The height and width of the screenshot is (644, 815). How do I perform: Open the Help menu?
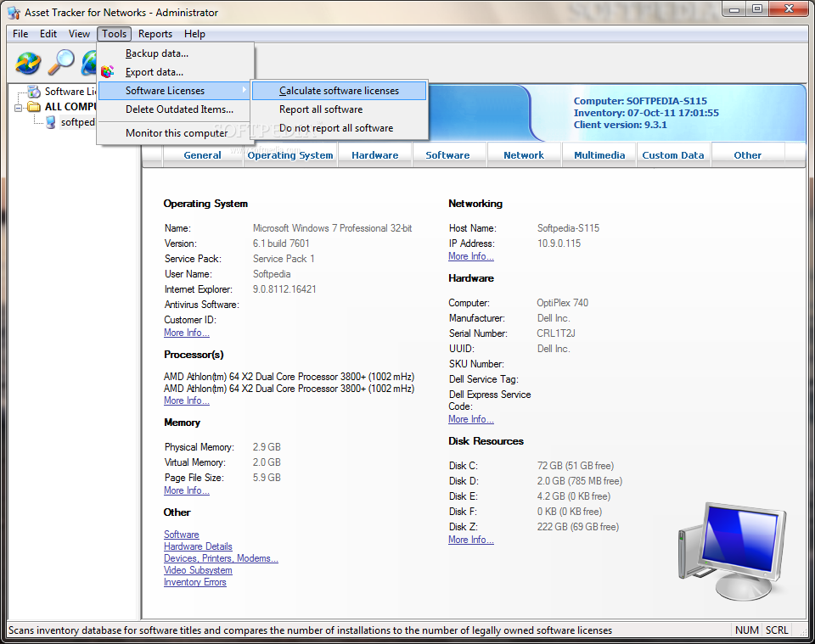(194, 34)
